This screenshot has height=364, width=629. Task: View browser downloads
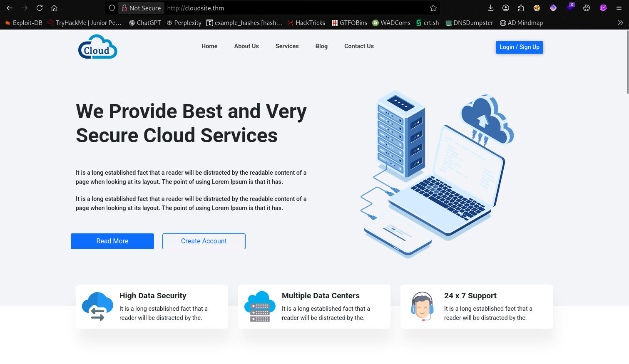tap(490, 8)
